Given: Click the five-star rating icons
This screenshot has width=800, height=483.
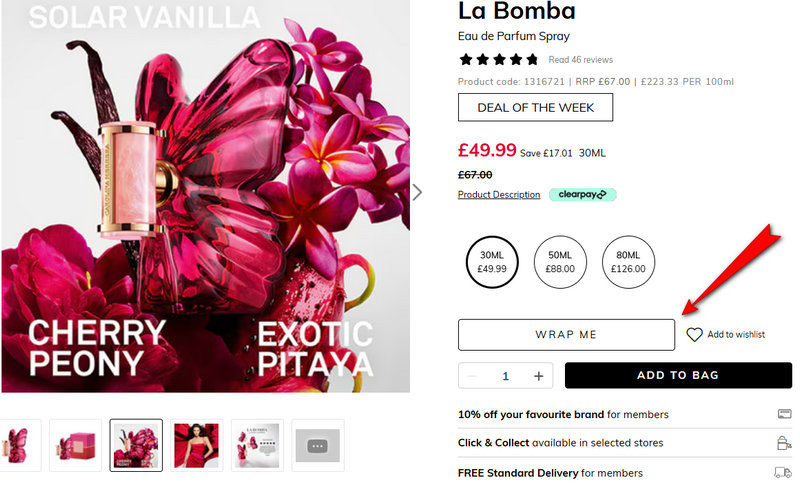Looking at the screenshot, I should point(498,60).
